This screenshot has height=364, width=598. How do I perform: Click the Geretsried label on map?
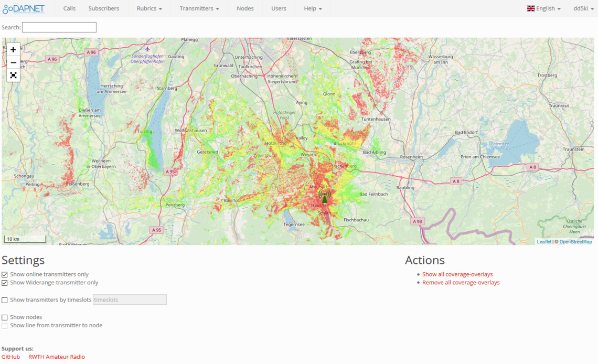pyautogui.click(x=208, y=152)
